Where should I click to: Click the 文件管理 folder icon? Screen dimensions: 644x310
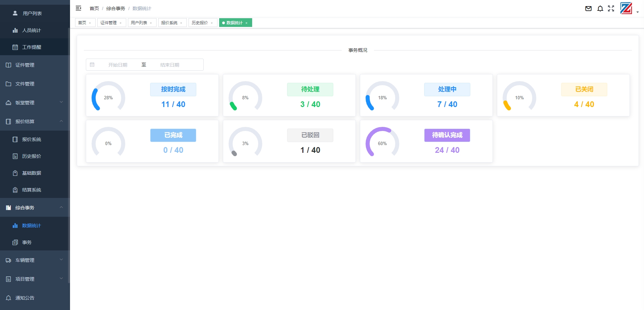pyautogui.click(x=8, y=83)
